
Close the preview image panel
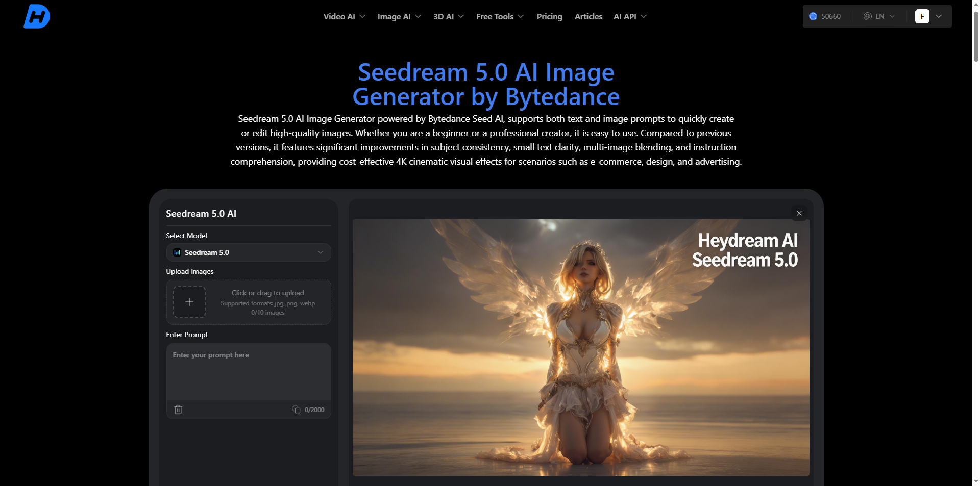pos(799,213)
